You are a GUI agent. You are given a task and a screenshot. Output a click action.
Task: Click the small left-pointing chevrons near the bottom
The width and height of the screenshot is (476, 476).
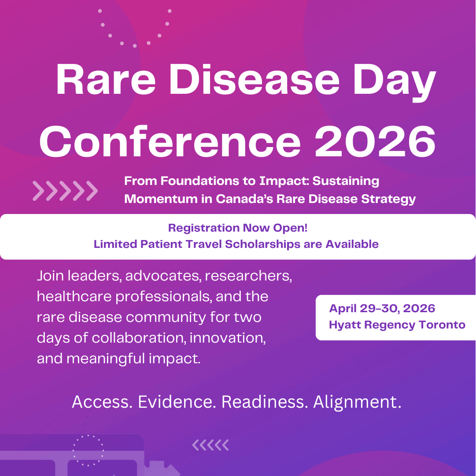(210, 445)
